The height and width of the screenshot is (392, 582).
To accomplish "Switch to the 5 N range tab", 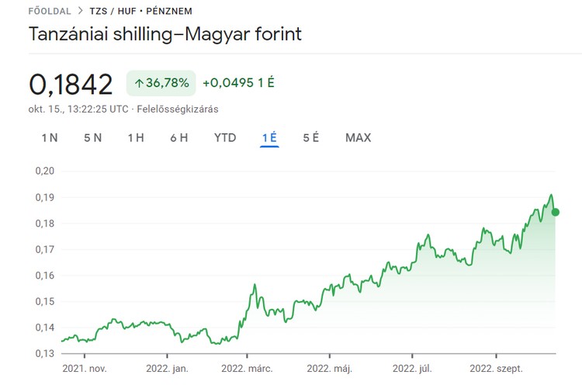I will pyautogui.click(x=92, y=138).
